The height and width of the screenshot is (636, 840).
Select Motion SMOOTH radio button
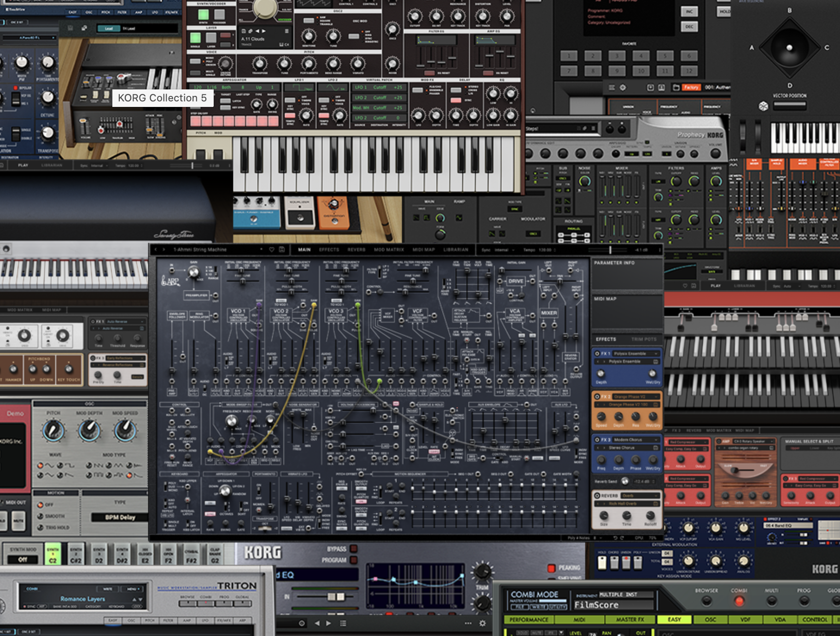coord(41,516)
